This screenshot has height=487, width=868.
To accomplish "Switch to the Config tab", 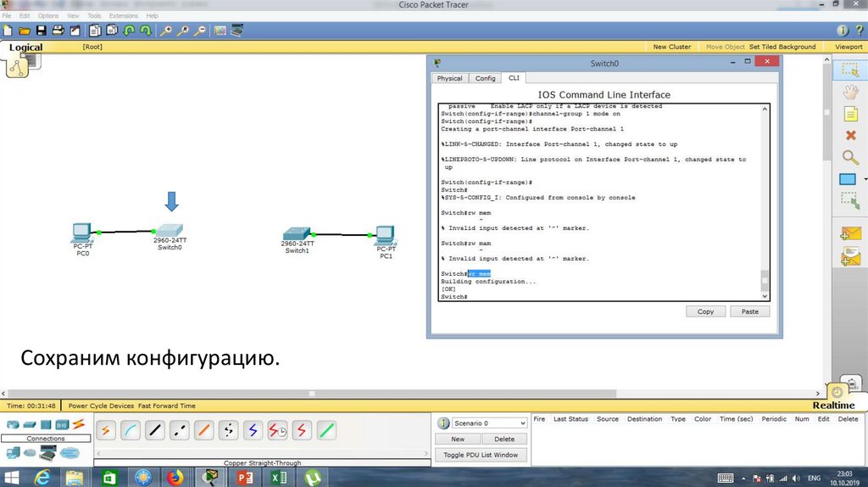I will pyautogui.click(x=485, y=78).
